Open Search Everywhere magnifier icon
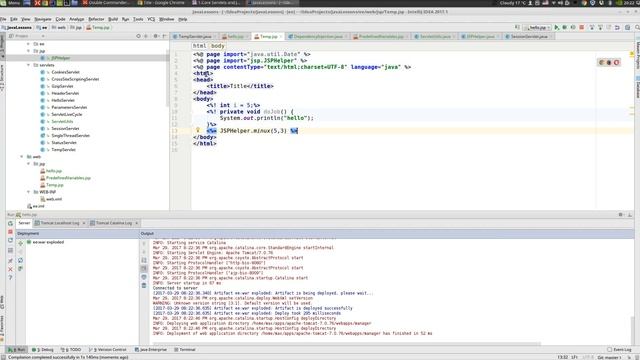The image size is (640, 360). pos(637,27)
